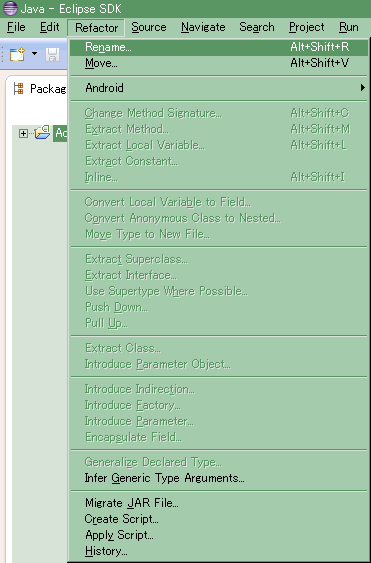Select the project folder icon in the tree
The width and height of the screenshot is (371, 563).
pyautogui.click(x=42, y=132)
